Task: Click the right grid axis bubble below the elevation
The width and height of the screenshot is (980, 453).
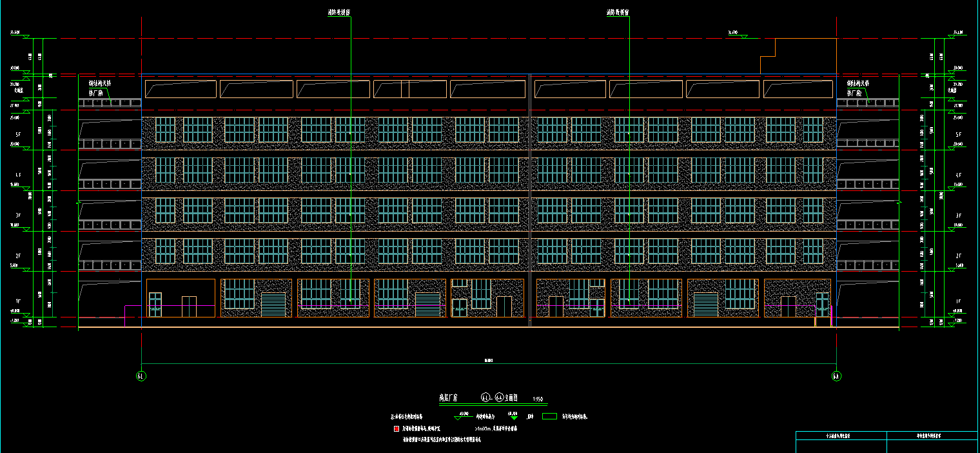Action: point(836,376)
